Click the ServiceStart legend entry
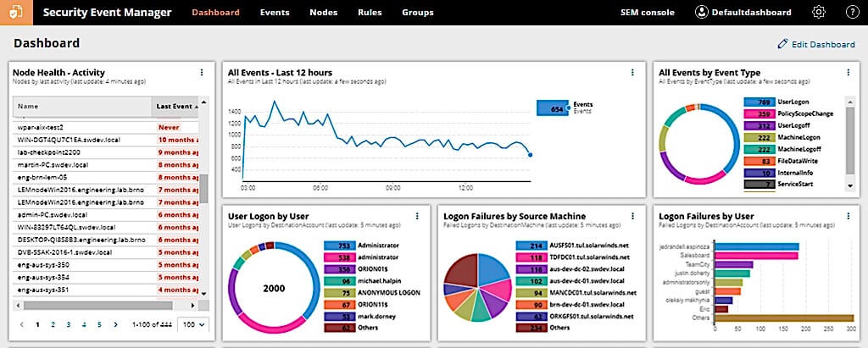This screenshot has width=868, height=348. [796, 185]
